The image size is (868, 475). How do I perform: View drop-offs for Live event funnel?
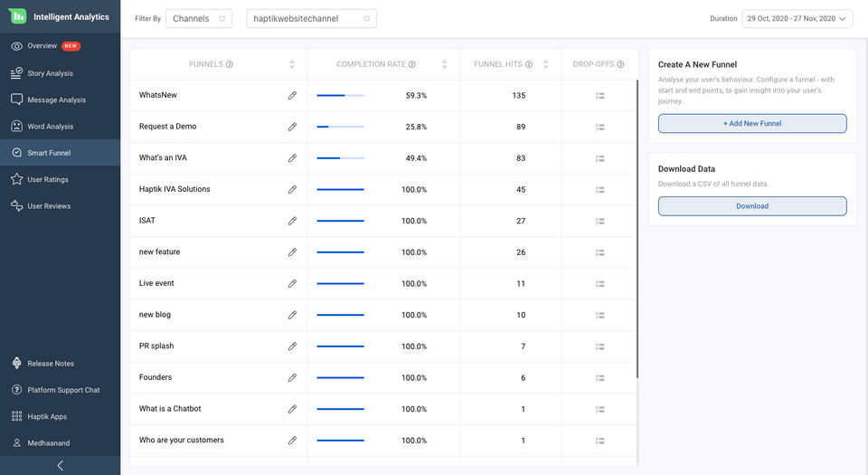[599, 283]
